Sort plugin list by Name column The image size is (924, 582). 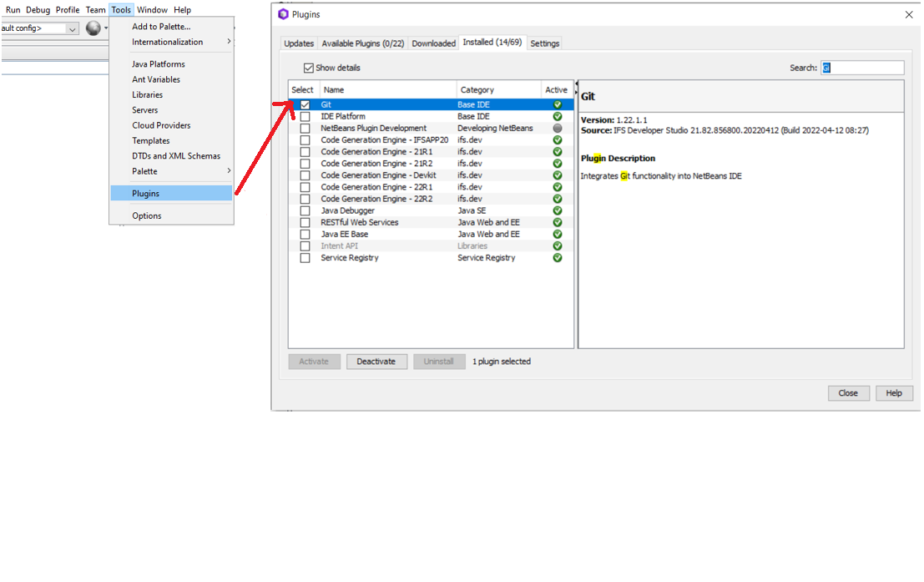(388, 89)
